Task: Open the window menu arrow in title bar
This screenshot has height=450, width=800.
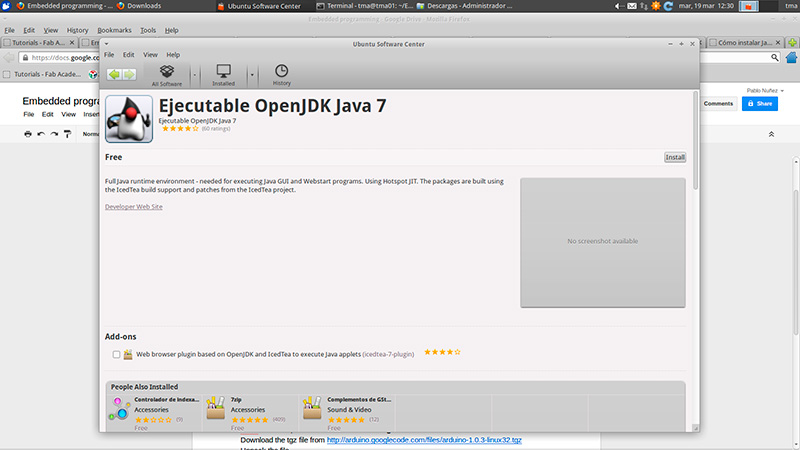Action: point(107,44)
